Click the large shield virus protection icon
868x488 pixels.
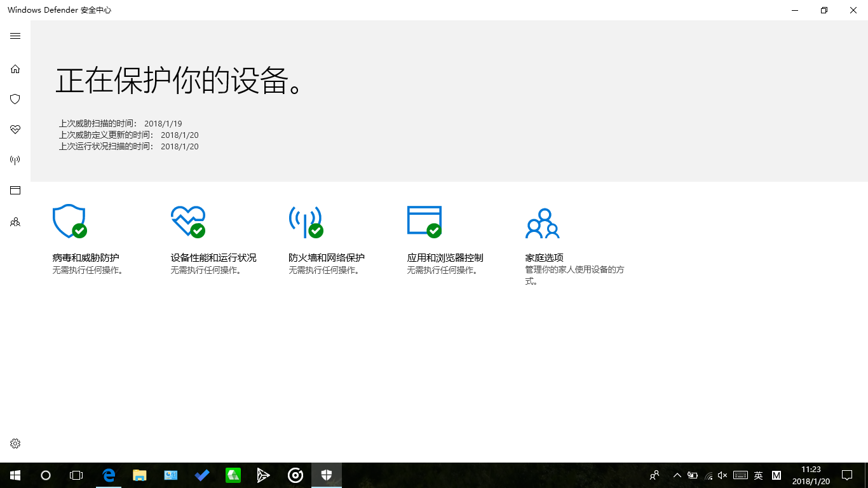69,221
